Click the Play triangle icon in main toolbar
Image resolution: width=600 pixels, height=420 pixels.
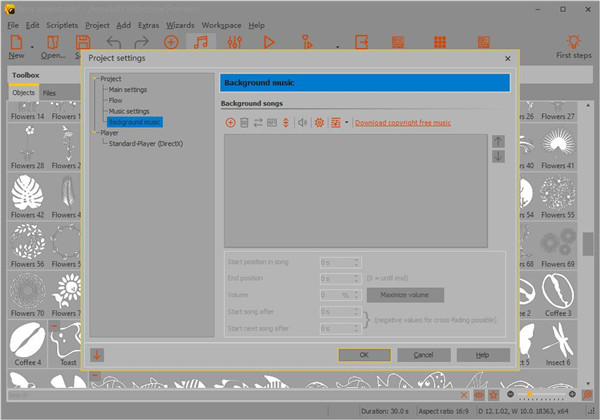[269, 42]
